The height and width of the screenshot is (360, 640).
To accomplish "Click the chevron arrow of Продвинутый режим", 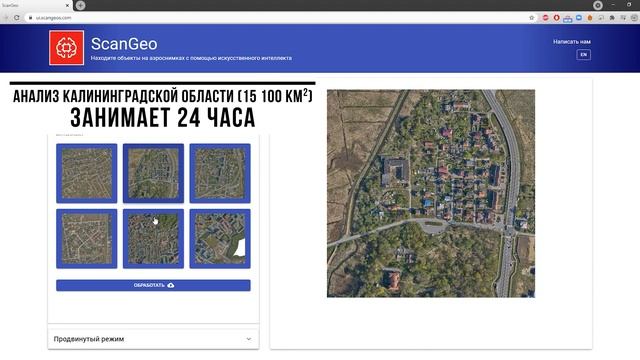I will (x=249, y=339).
